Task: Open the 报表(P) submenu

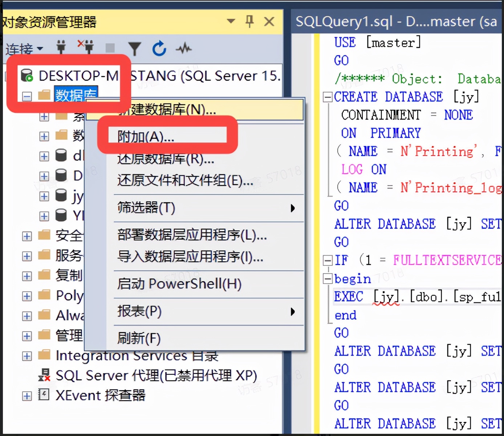Action: 195,312
